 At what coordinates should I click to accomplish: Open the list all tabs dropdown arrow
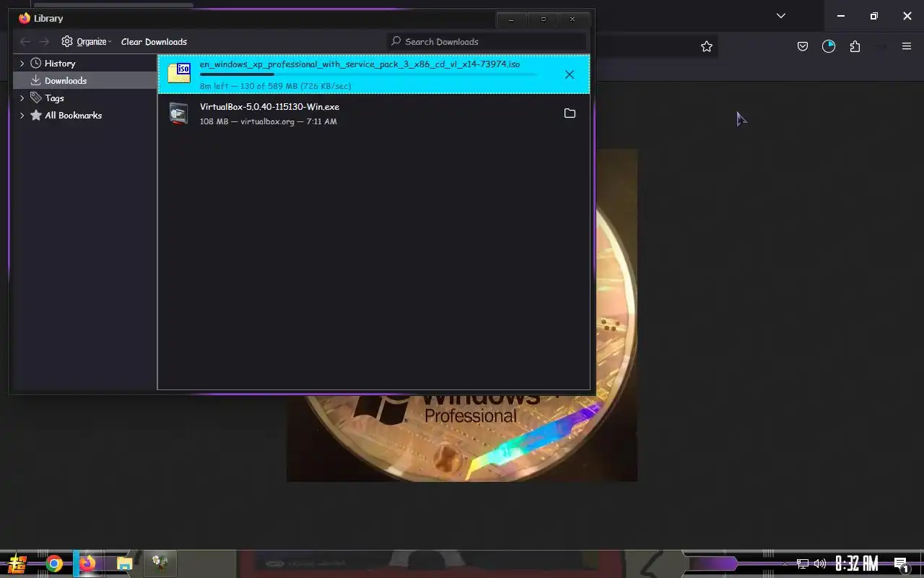coord(780,16)
